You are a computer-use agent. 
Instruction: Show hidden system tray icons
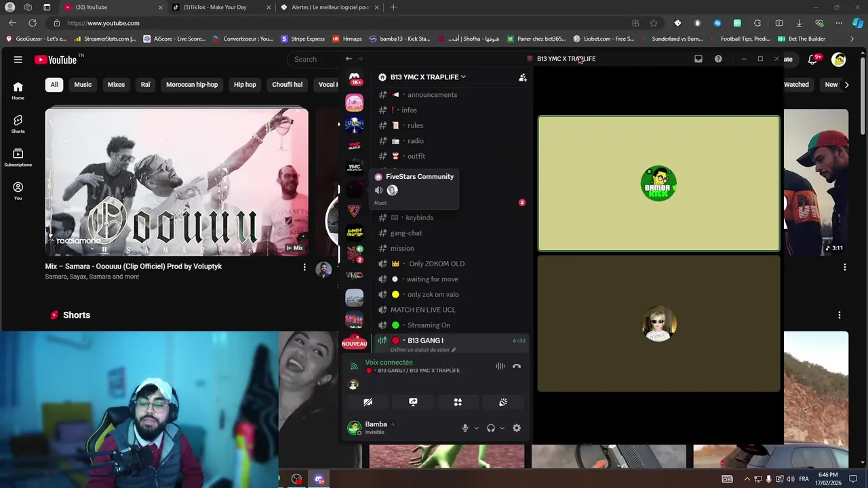[747, 479]
